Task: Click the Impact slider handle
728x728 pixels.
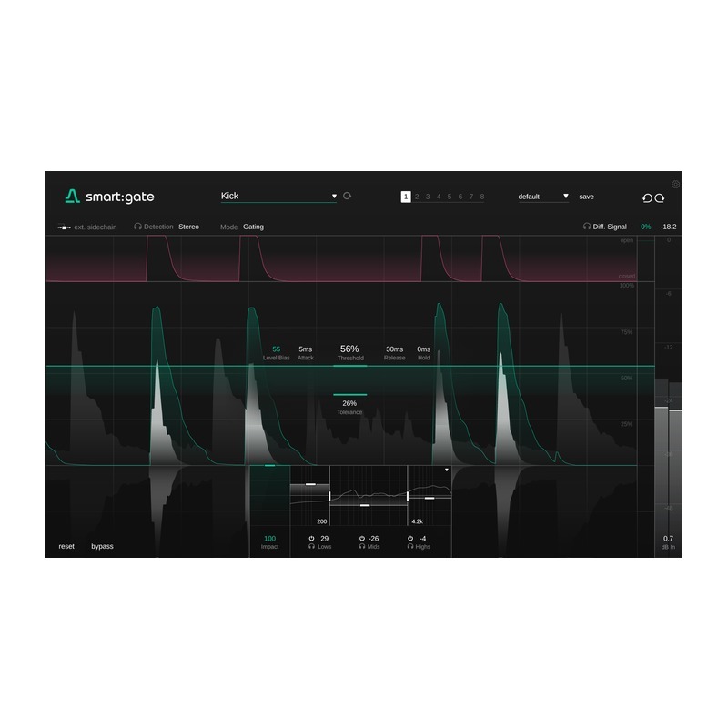Action: [269, 465]
